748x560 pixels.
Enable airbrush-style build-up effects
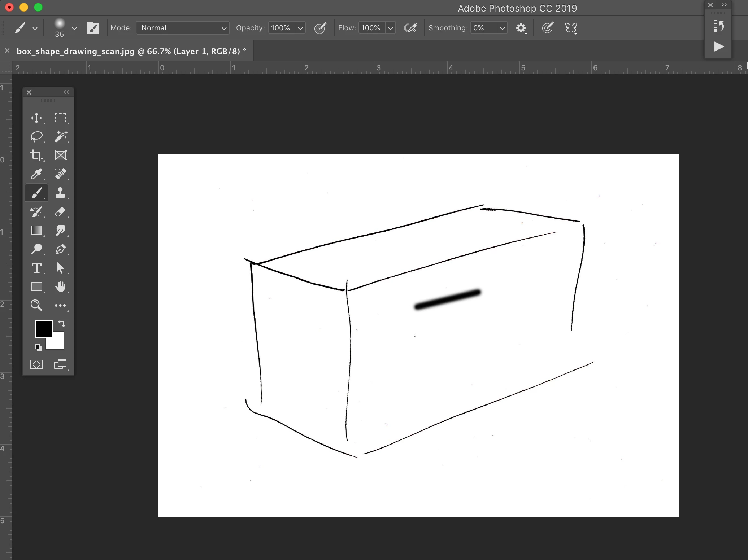point(410,28)
